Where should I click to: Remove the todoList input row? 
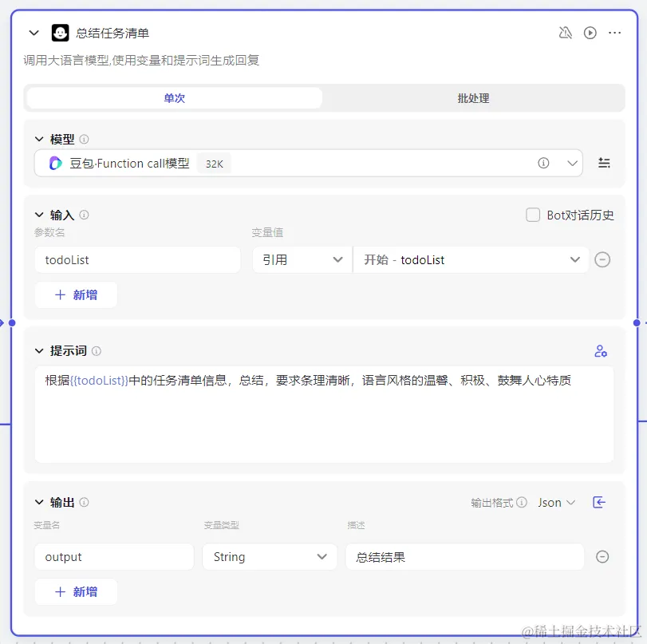pos(602,259)
